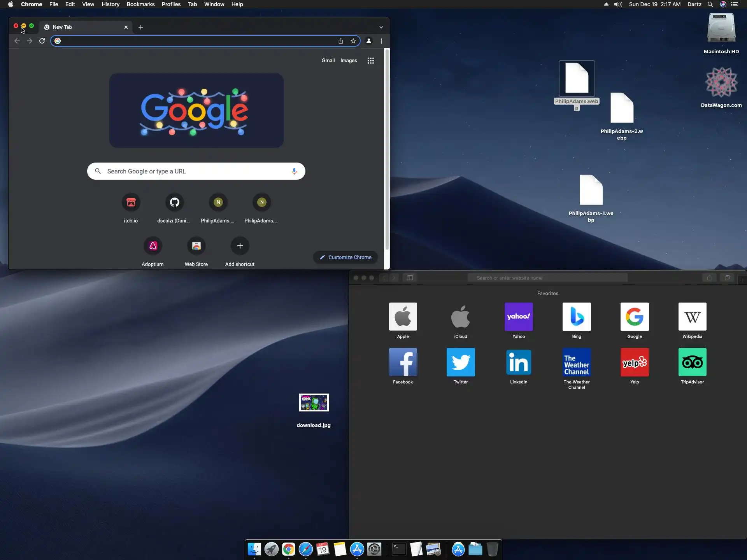The height and width of the screenshot is (560, 747).
Task: Open Terminal from the Dock
Action: pos(399,549)
